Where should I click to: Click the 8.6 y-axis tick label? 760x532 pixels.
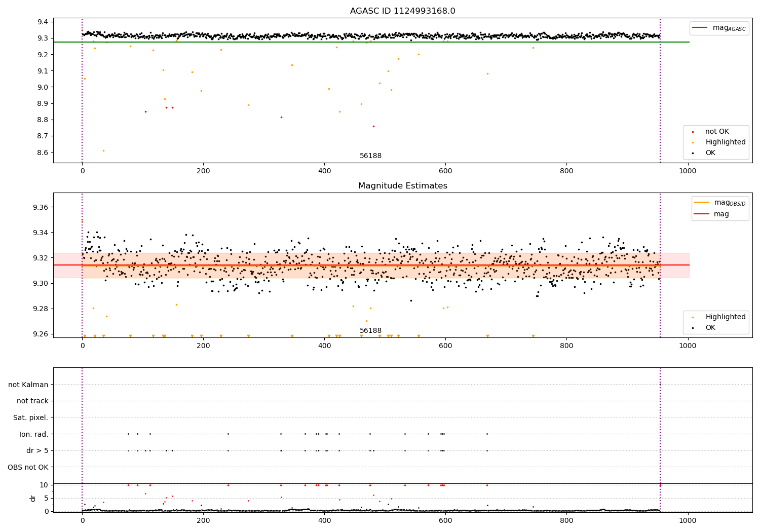coord(43,153)
